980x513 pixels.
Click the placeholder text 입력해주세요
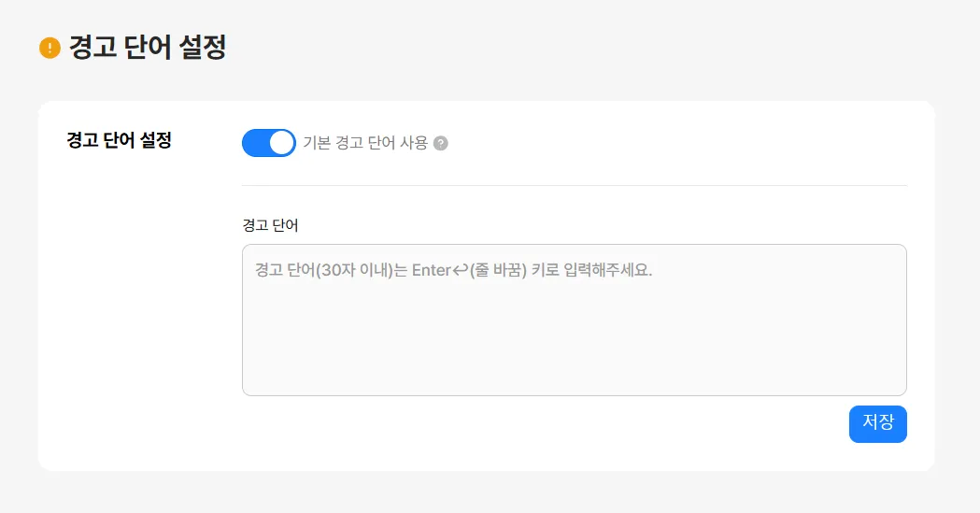[607, 270]
